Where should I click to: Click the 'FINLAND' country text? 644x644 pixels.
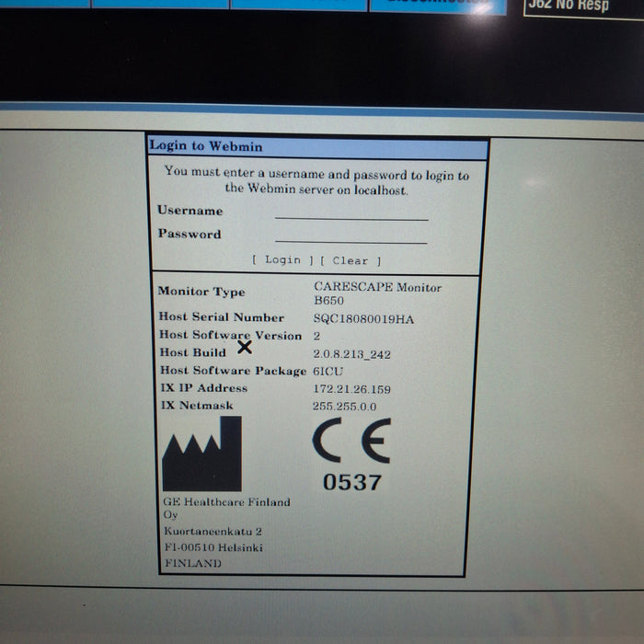tap(193, 563)
